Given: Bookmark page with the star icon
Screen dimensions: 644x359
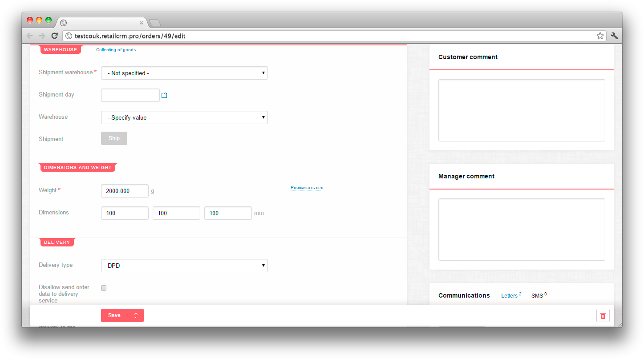Looking at the screenshot, I should [x=599, y=36].
